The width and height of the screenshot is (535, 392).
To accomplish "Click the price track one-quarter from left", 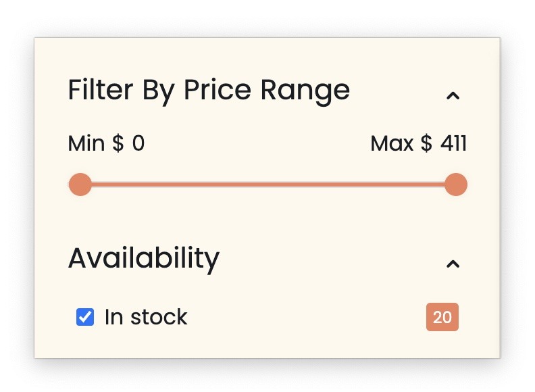I will (x=174, y=185).
